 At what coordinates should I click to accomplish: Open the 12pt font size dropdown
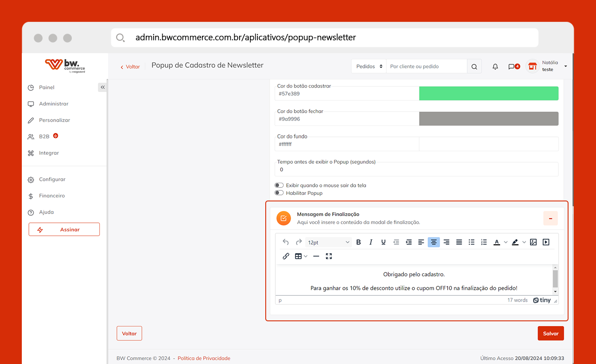point(329,242)
